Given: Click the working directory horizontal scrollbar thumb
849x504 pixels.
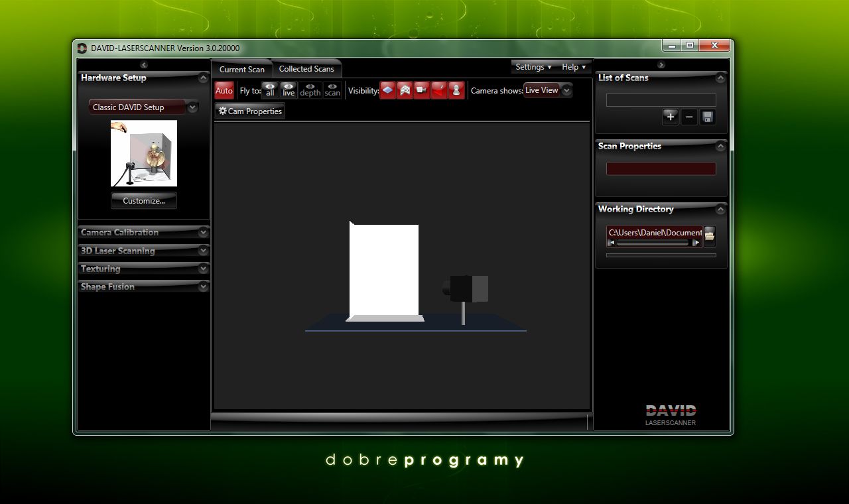Looking at the screenshot, I should pyautogui.click(x=652, y=243).
